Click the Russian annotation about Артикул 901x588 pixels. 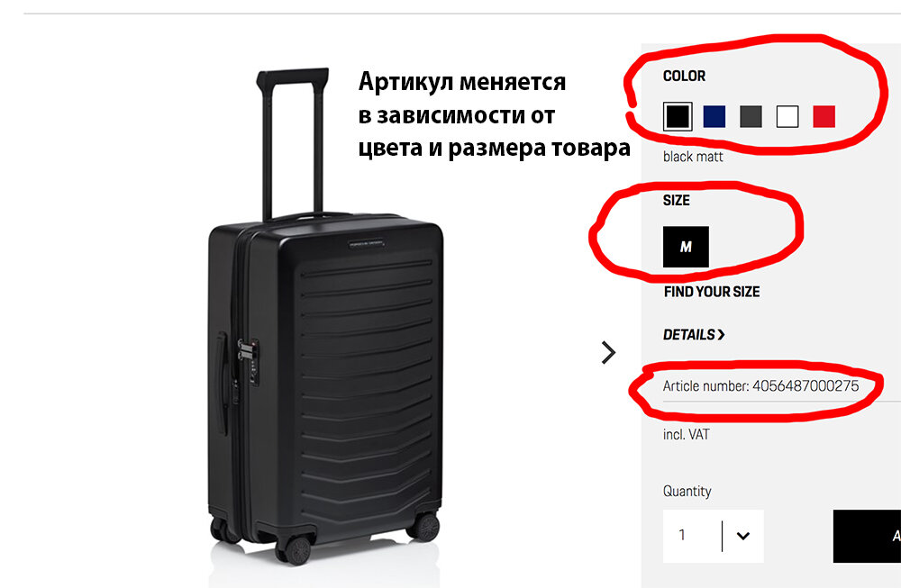point(494,115)
